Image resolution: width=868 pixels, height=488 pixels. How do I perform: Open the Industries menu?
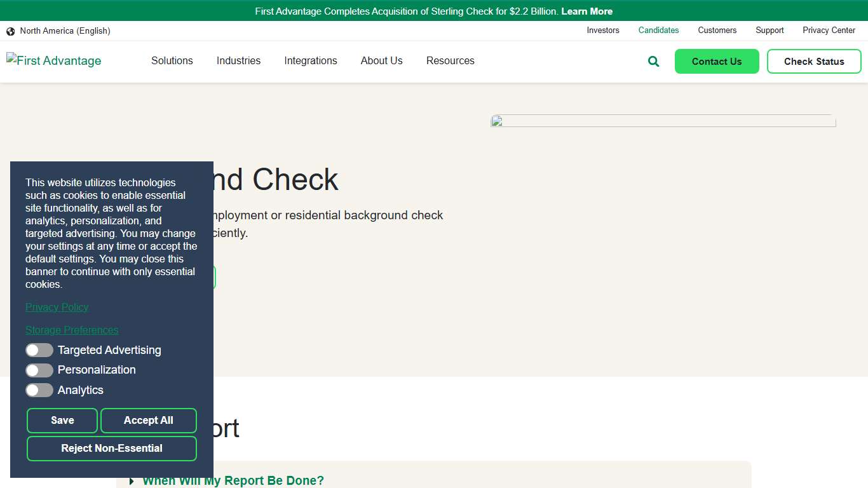point(238,60)
